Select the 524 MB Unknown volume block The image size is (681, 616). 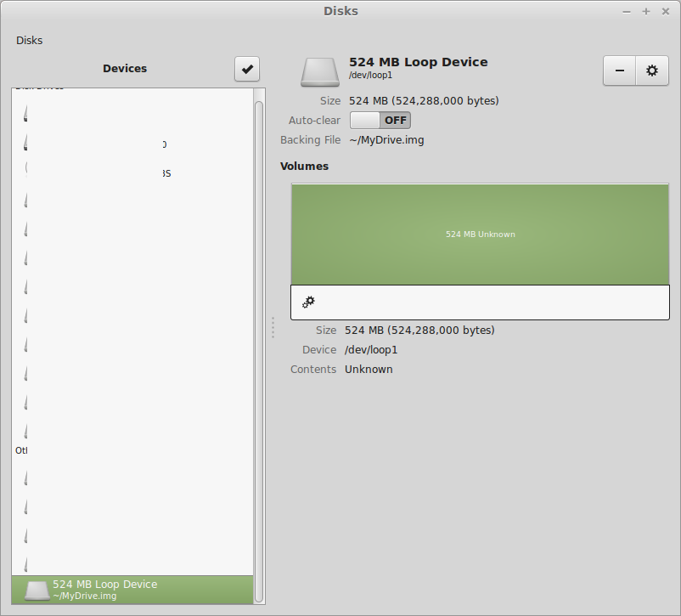coord(480,234)
